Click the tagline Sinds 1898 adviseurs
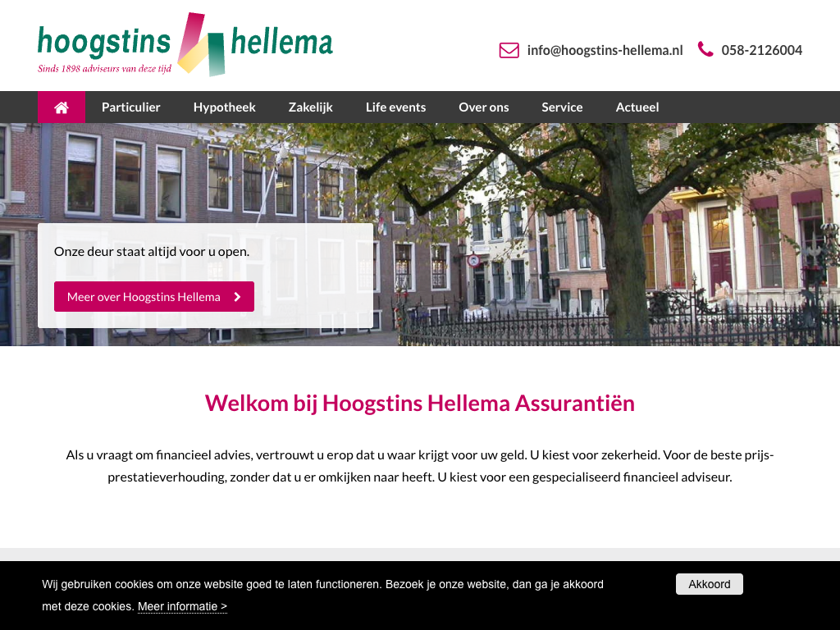The width and height of the screenshot is (840, 630). 104,69
